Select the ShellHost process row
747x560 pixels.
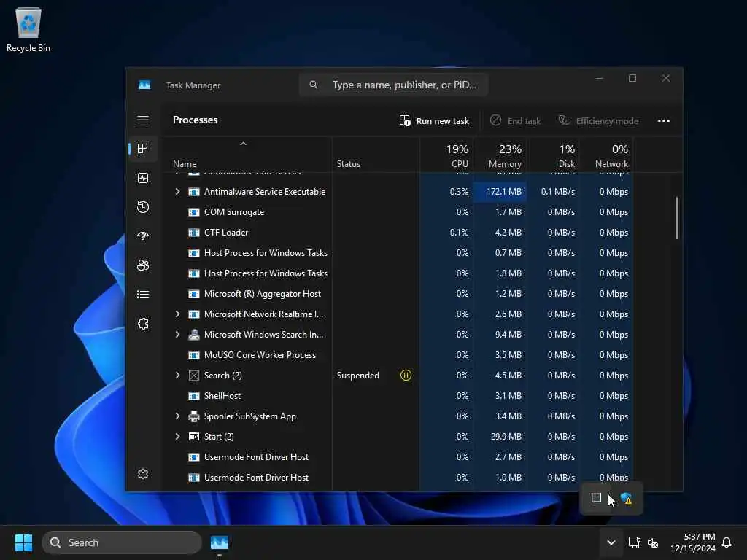click(x=398, y=396)
